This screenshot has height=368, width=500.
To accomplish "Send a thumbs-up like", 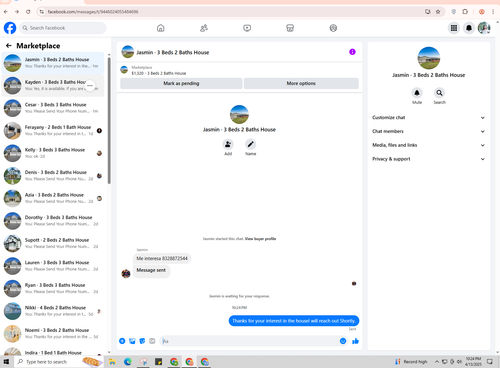I will 355,341.
